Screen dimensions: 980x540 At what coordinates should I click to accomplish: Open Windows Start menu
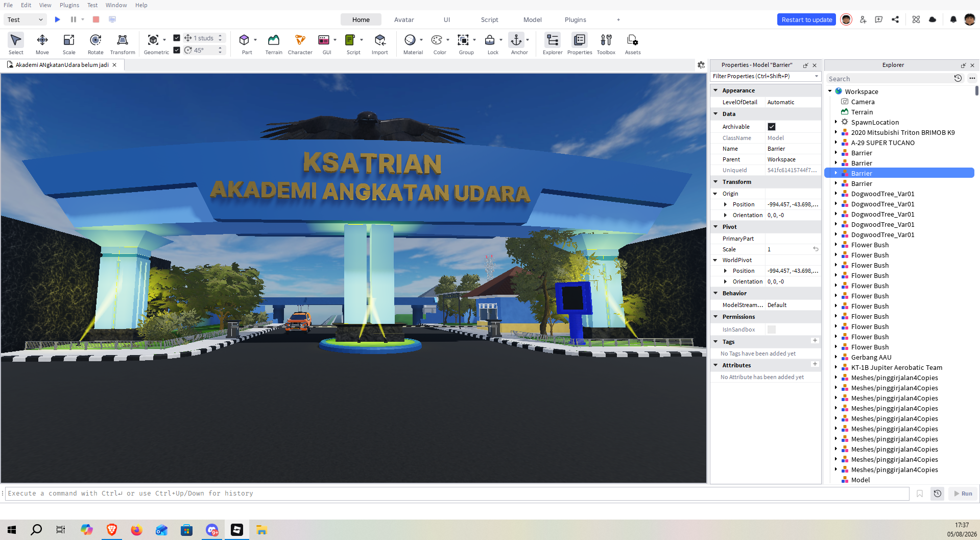tap(12, 530)
